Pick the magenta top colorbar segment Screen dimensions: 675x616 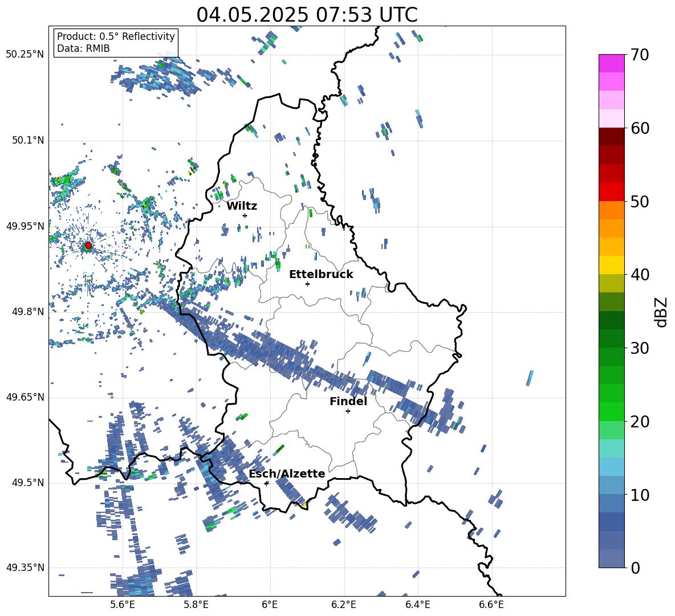pos(611,63)
